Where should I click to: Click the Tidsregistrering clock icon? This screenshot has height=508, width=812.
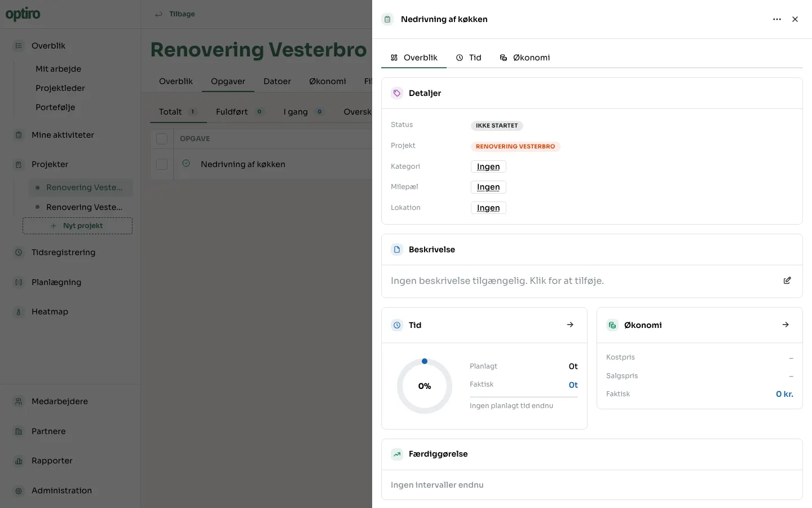tap(19, 252)
